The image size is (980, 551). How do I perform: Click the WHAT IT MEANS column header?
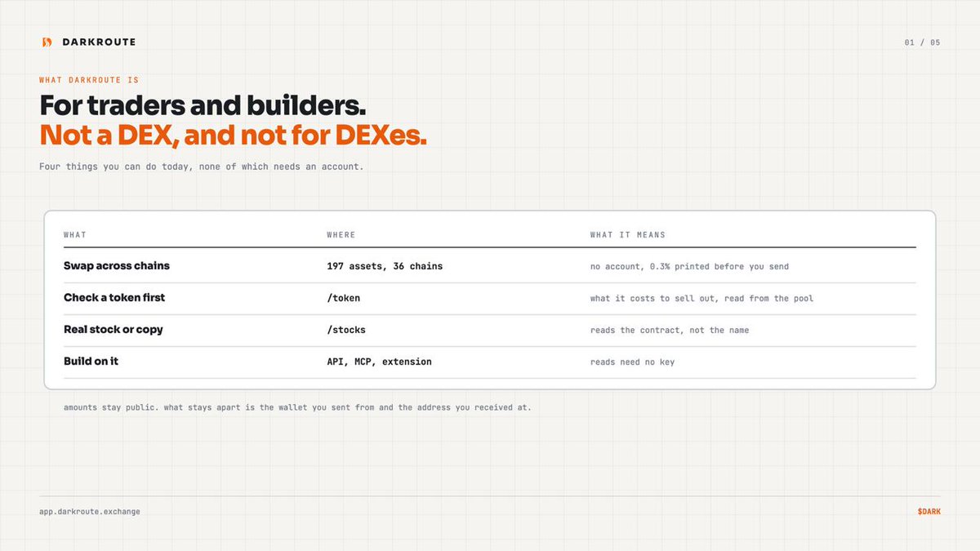pos(628,235)
